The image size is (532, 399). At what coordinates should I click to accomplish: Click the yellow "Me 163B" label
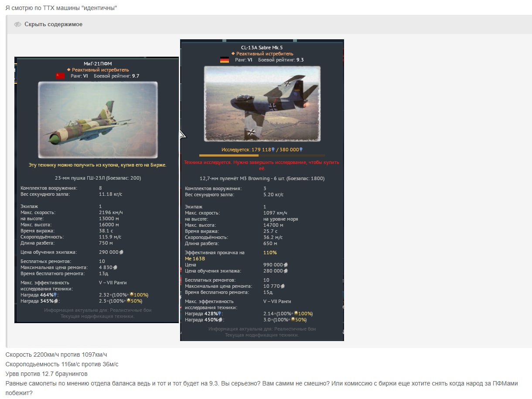coord(194,259)
